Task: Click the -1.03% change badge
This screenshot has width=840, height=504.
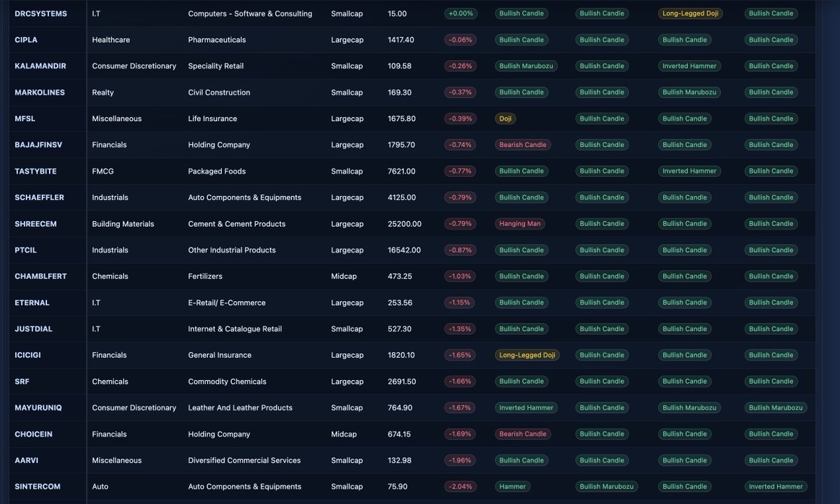Action: pos(461,276)
